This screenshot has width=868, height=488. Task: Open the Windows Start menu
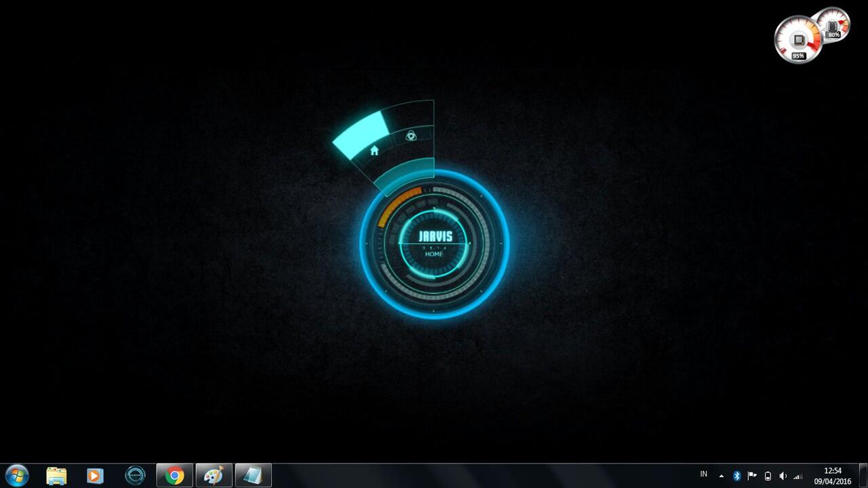(x=16, y=476)
